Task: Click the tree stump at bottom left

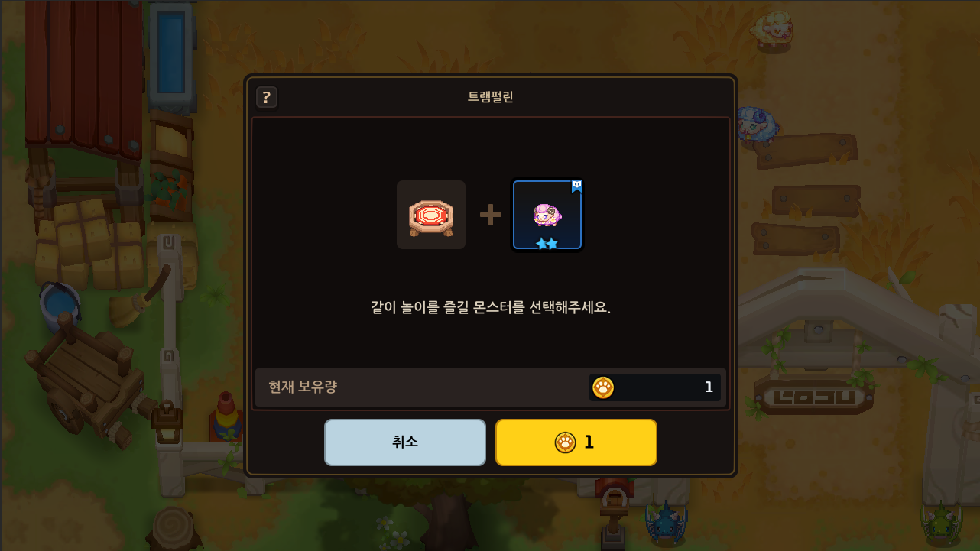Action: [173, 527]
